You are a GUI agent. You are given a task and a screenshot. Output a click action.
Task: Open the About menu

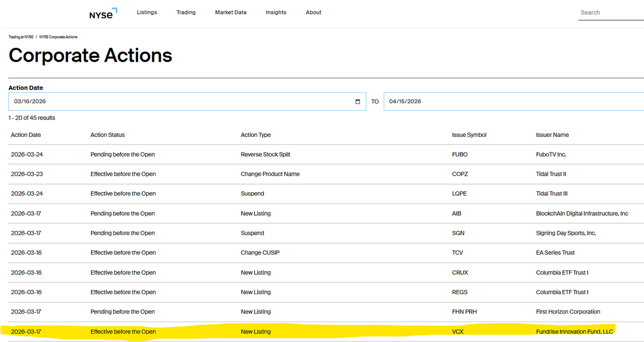pos(313,12)
